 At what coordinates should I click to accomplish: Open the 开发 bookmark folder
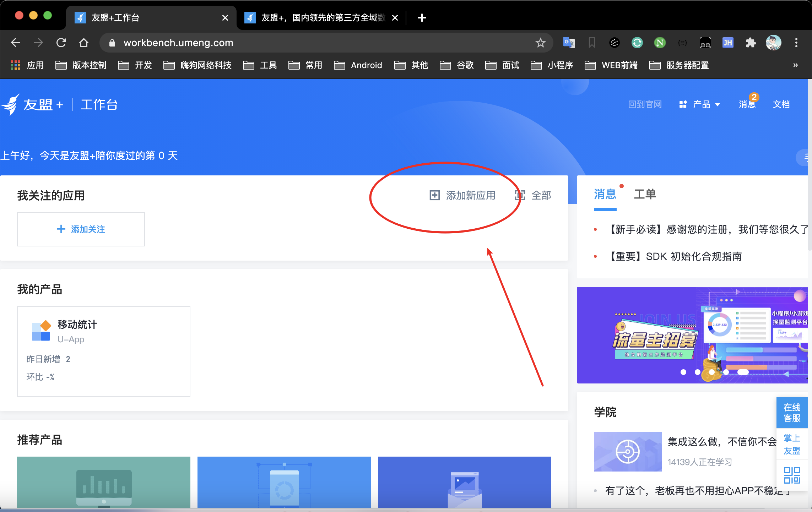tap(135, 65)
